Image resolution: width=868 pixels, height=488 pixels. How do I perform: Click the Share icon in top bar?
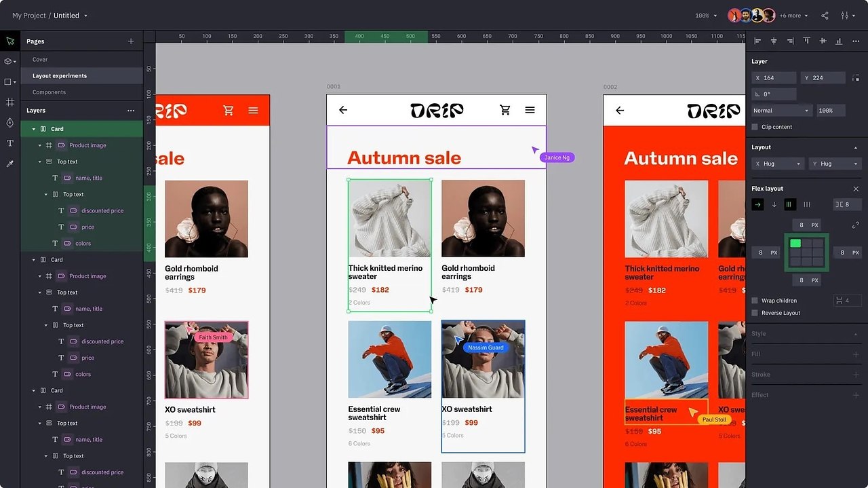(x=825, y=16)
